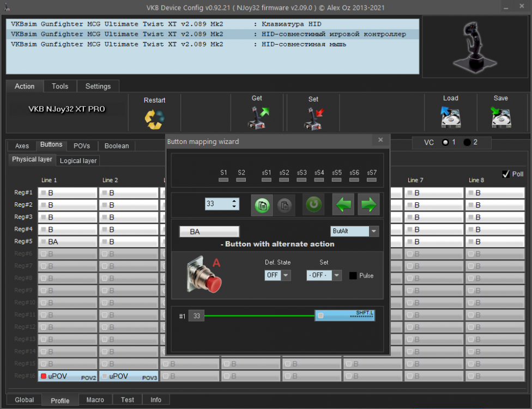Expand the Set OFF dropdown
This screenshot has width=532, height=409.
click(336, 275)
